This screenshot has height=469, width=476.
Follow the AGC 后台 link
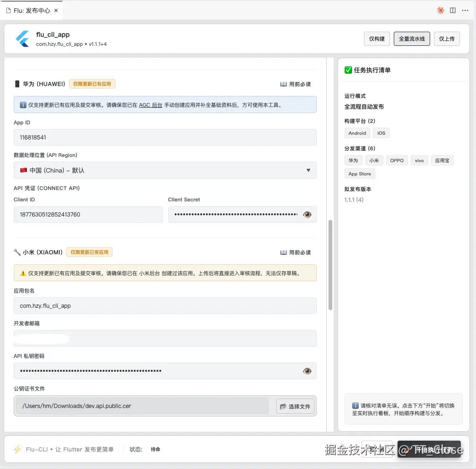coord(151,105)
